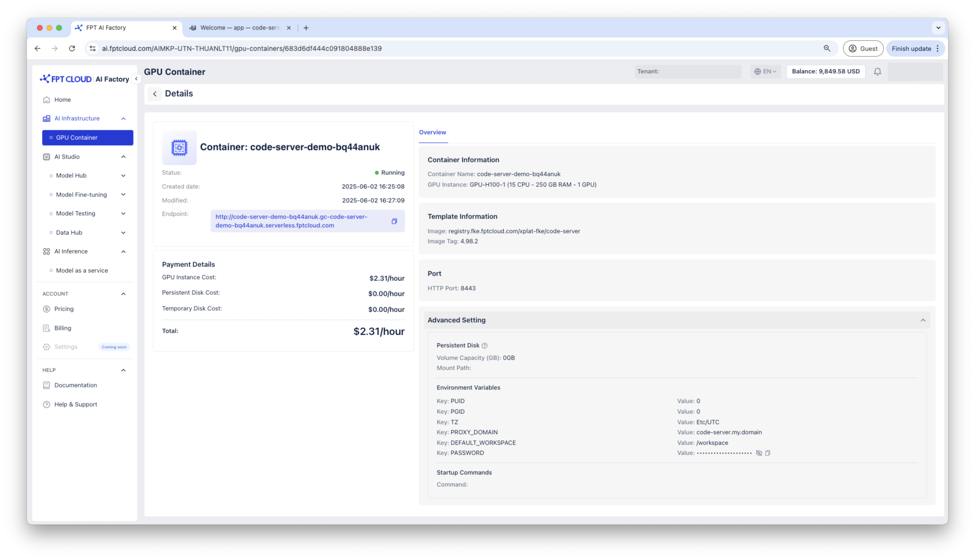Click HTTP Port value 8443
Screen dimensions: 975x560
coord(468,288)
